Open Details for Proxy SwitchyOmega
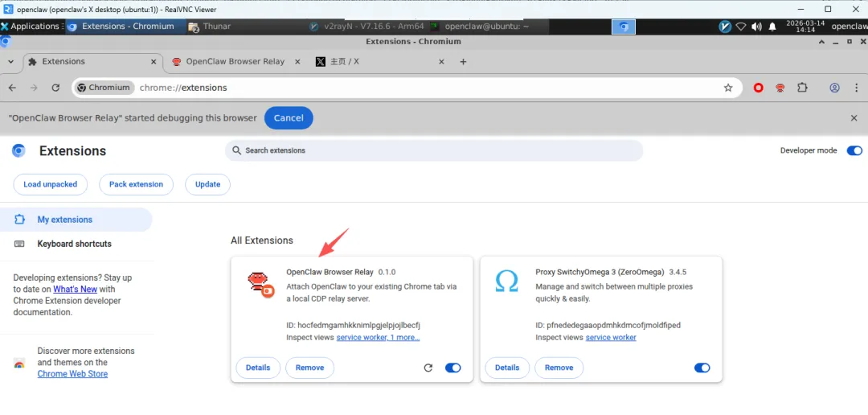Viewport: 868px width, 415px height. click(x=507, y=368)
